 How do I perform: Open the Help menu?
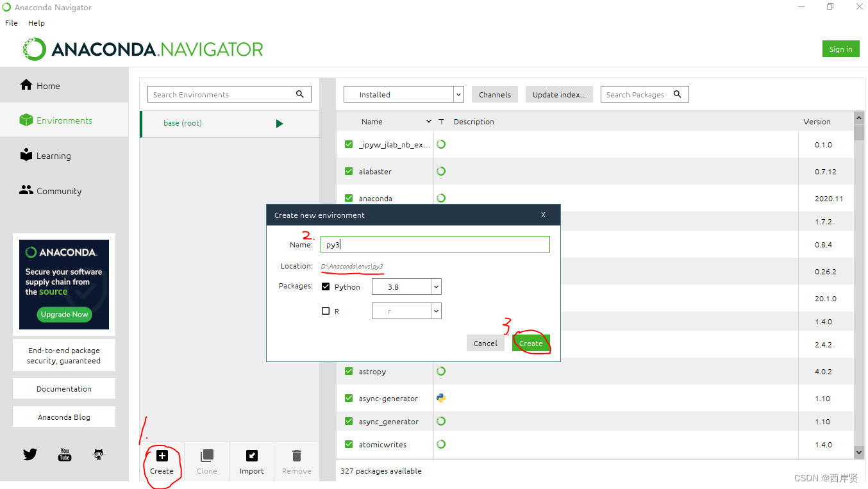click(37, 22)
